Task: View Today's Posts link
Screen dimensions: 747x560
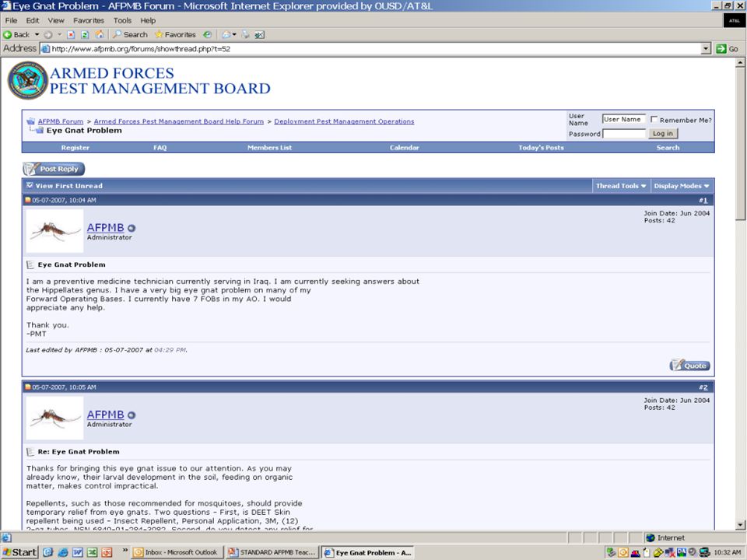Action: coord(542,148)
